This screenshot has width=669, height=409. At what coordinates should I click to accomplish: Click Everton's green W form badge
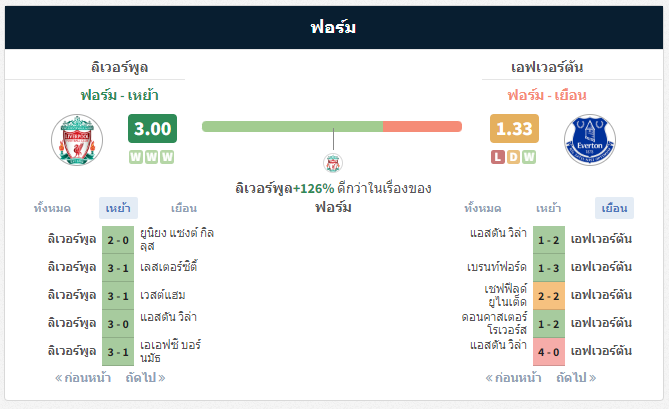click(529, 157)
